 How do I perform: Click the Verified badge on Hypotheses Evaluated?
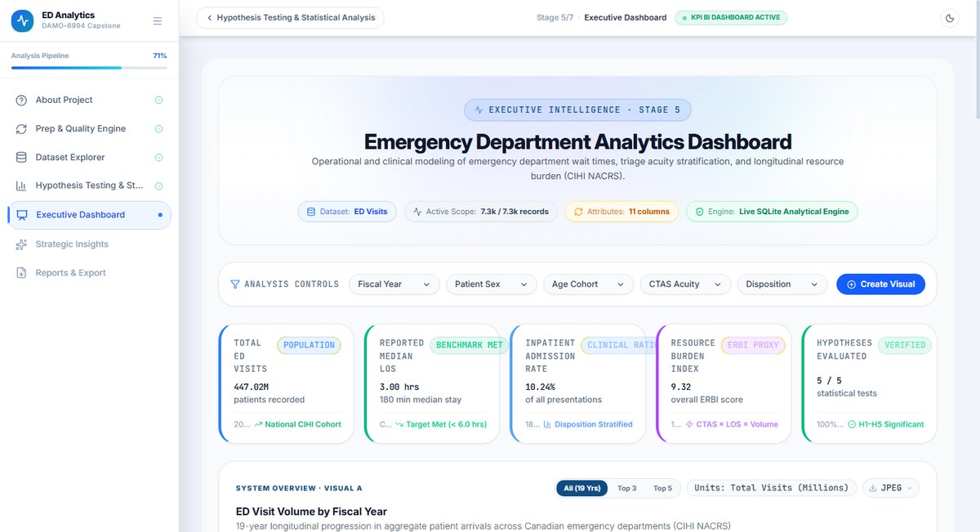click(905, 345)
